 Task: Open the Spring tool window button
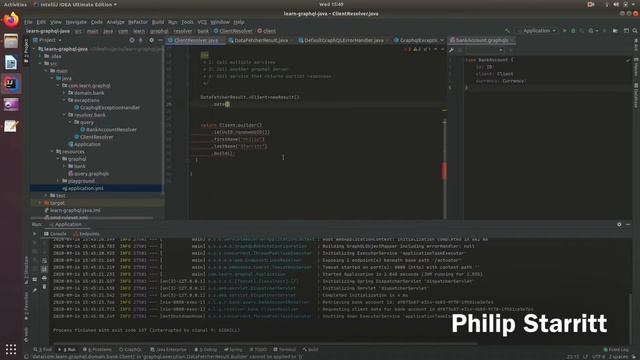(233, 350)
